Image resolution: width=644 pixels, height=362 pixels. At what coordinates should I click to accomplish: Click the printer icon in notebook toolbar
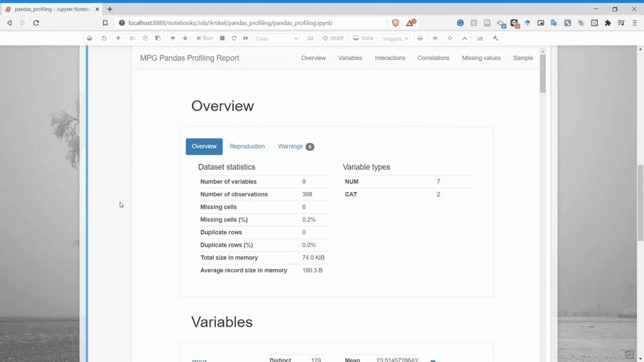click(x=420, y=38)
